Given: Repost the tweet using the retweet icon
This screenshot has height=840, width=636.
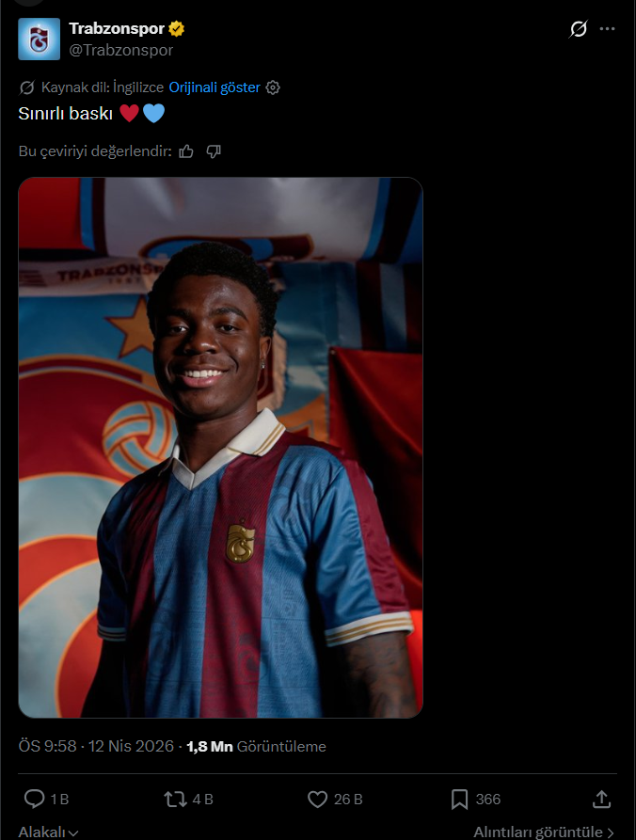Looking at the screenshot, I should [x=175, y=800].
